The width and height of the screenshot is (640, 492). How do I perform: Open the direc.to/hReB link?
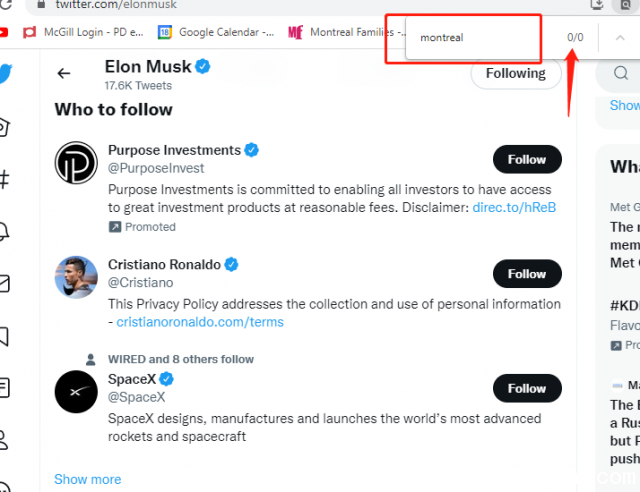514,207
